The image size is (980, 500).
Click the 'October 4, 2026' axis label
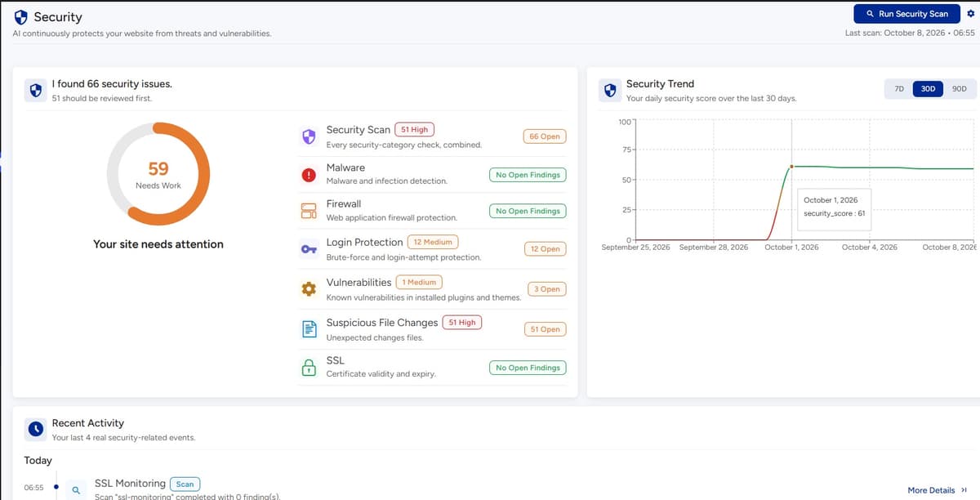pos(870,247)
